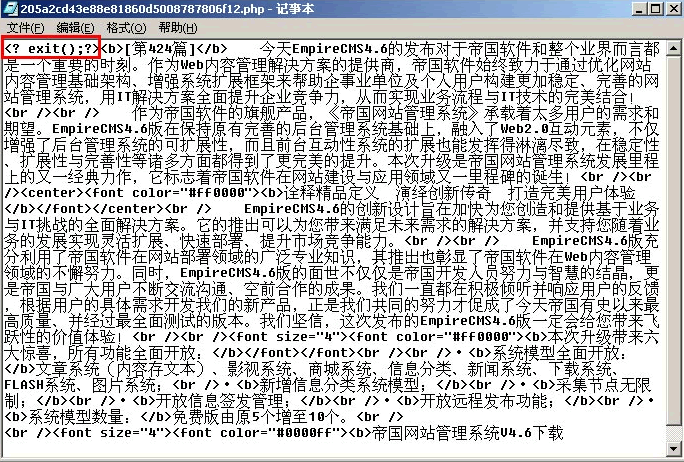Close the Notepad window

pos(673,9)
